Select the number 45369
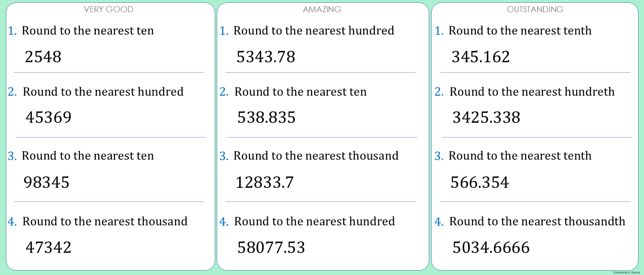The height and width of the screenshot is (275, 644). pos(49,117)
